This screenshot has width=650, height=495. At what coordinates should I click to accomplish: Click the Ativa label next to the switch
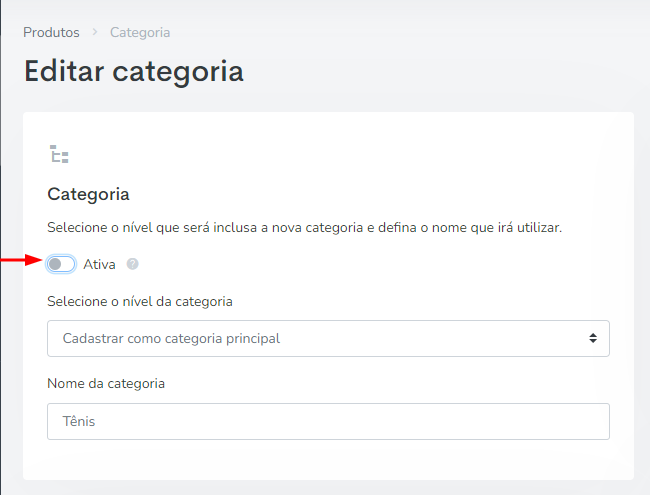point(99,264)
